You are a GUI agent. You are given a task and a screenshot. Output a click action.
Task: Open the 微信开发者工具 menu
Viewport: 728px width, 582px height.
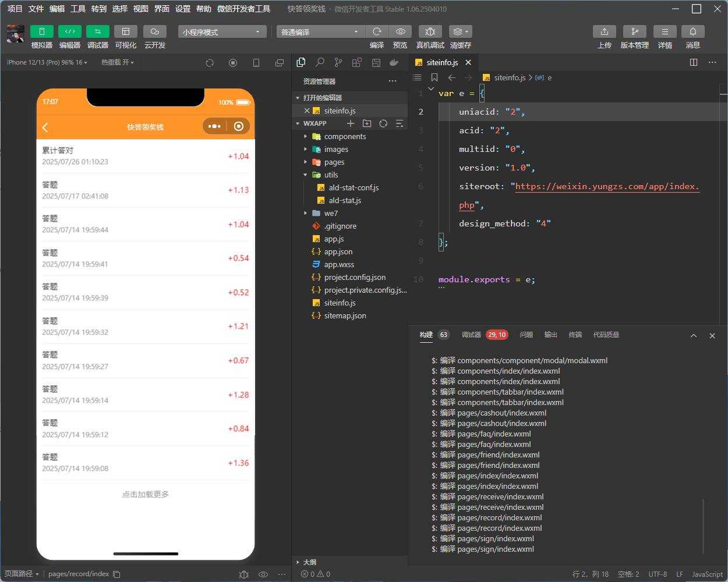click(243, 9)
